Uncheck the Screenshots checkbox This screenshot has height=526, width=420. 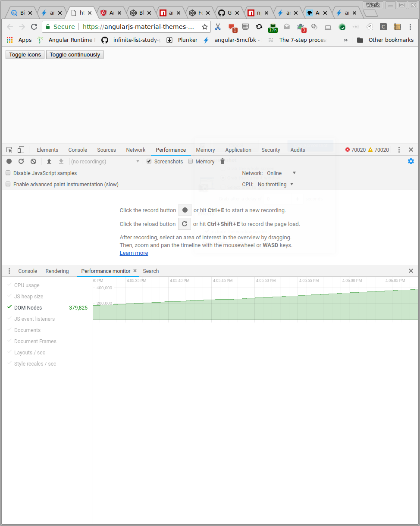point(149,161)
